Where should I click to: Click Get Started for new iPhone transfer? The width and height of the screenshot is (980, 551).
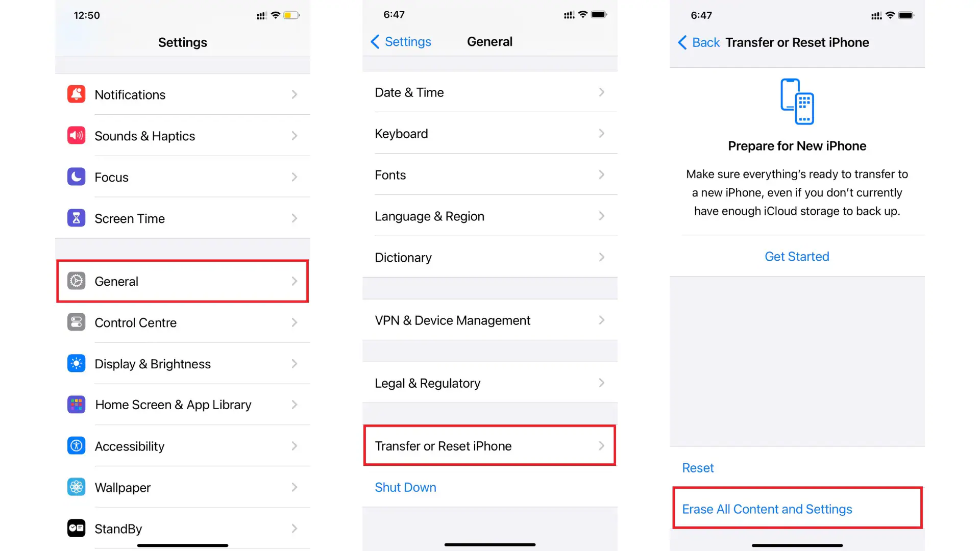(796, 256)
